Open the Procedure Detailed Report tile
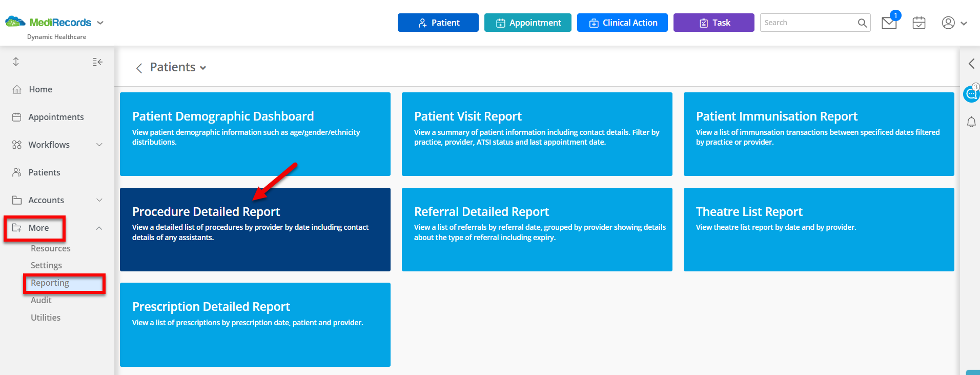This screenshot has width=980, height=375. pyautogui.click(x=255, y=229)
